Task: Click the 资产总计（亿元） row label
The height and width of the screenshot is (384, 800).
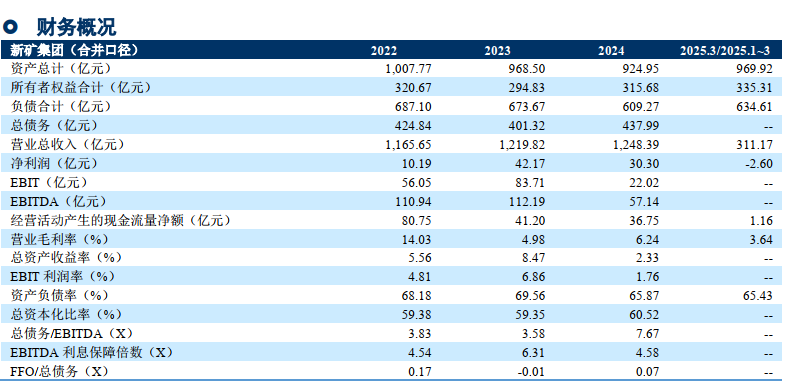Action: (x=61, y=68)
